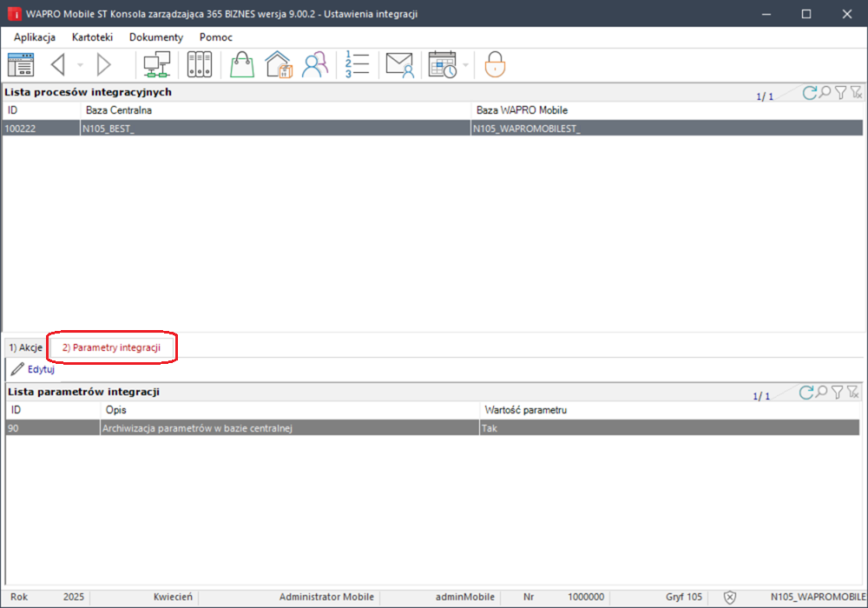Click the red WAPRO app icon in title bar
This screenshot has width=868, height=608.
click(x=15, y=14)
